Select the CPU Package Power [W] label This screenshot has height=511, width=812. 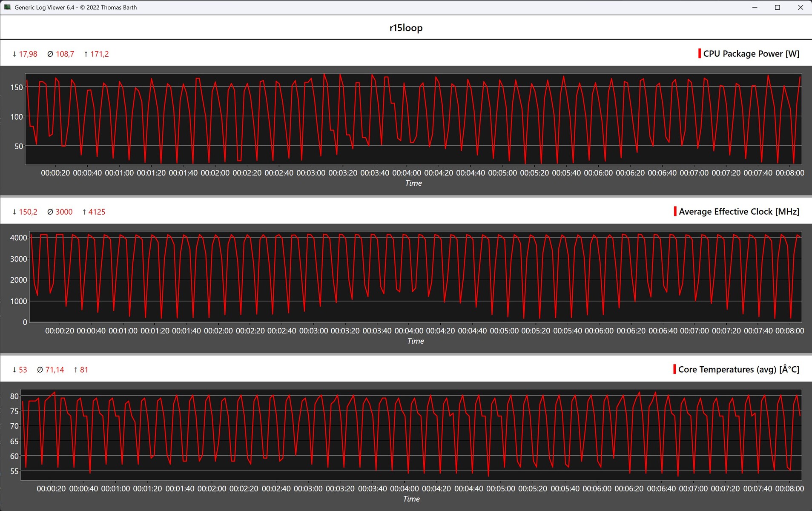tap(751, 54)
